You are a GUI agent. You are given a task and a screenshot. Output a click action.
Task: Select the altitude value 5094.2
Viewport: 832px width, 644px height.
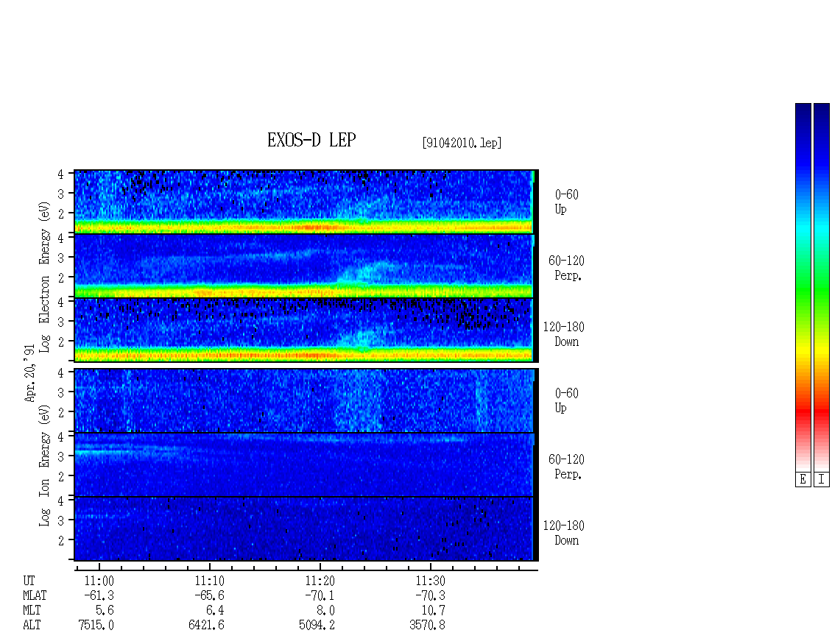317,625
